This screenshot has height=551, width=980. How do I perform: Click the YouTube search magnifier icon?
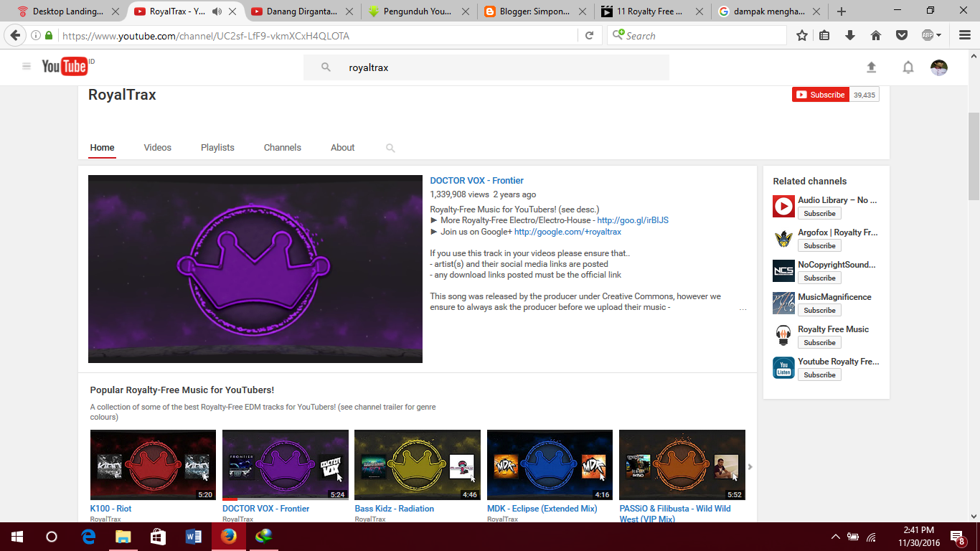point(326,67)
